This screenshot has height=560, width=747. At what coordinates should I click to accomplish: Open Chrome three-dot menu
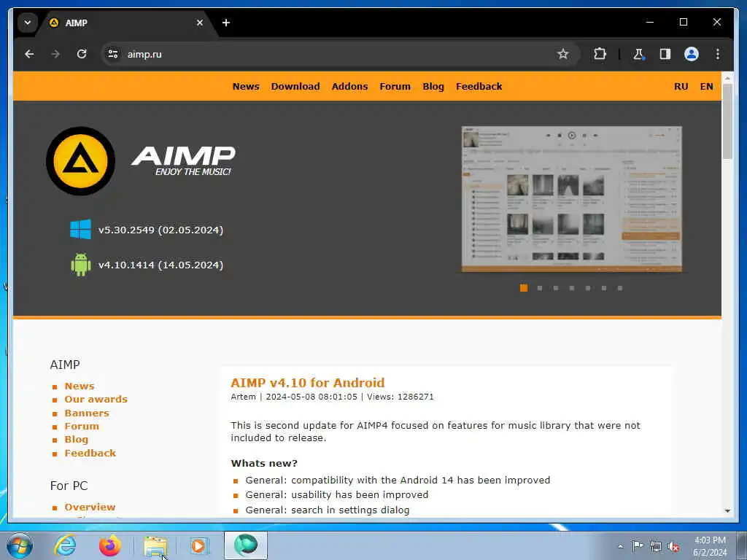point(718,54)
